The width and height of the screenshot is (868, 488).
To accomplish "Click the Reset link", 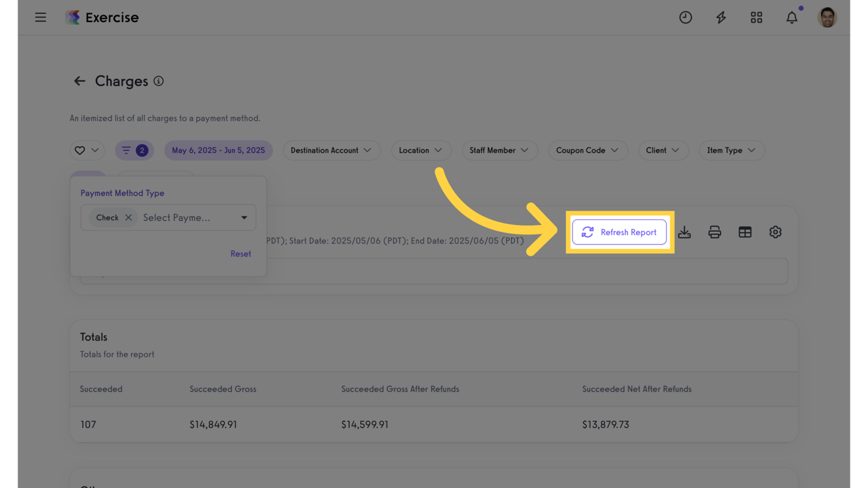I will (240, 254).
